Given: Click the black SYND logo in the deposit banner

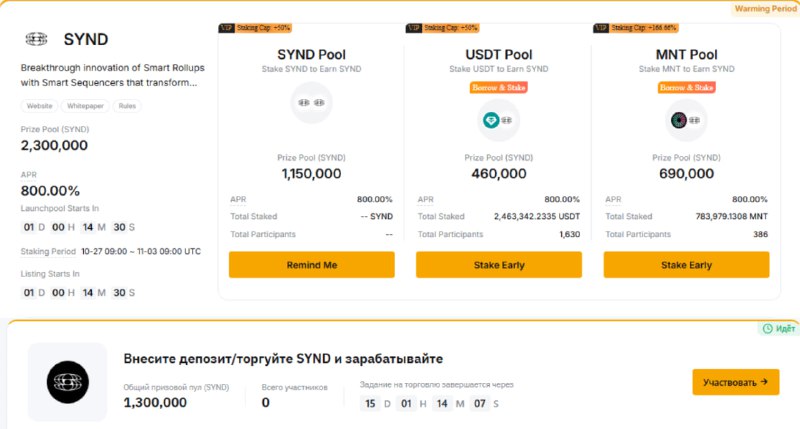Looking at the screenshot, I should 68,382.
